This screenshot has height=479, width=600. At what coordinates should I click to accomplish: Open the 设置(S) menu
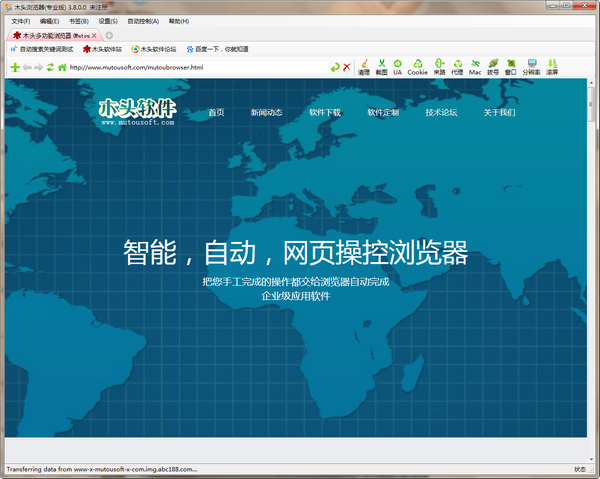(x=107, y=21)
